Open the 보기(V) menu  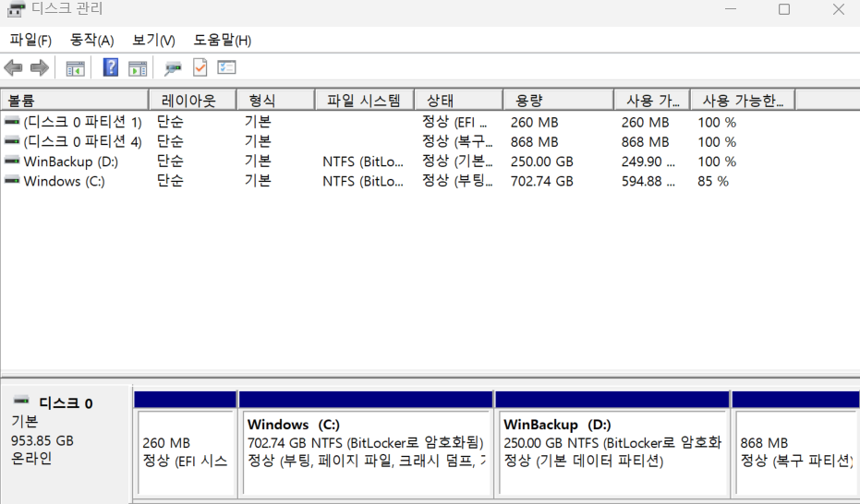click(x=153, y=40)
